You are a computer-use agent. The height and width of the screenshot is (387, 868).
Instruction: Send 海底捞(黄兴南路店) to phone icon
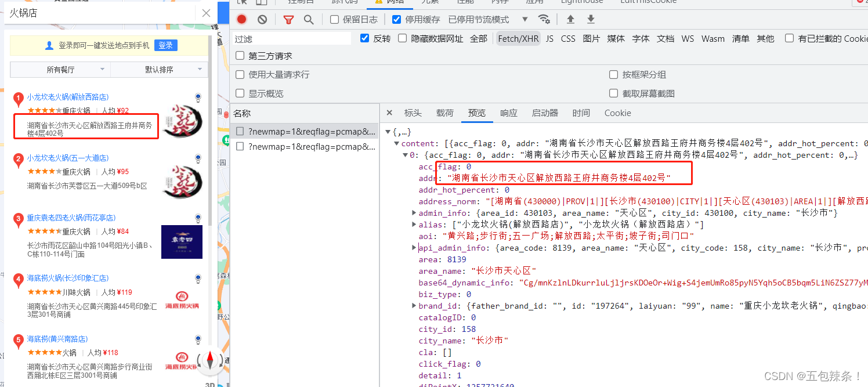[198, 339]
